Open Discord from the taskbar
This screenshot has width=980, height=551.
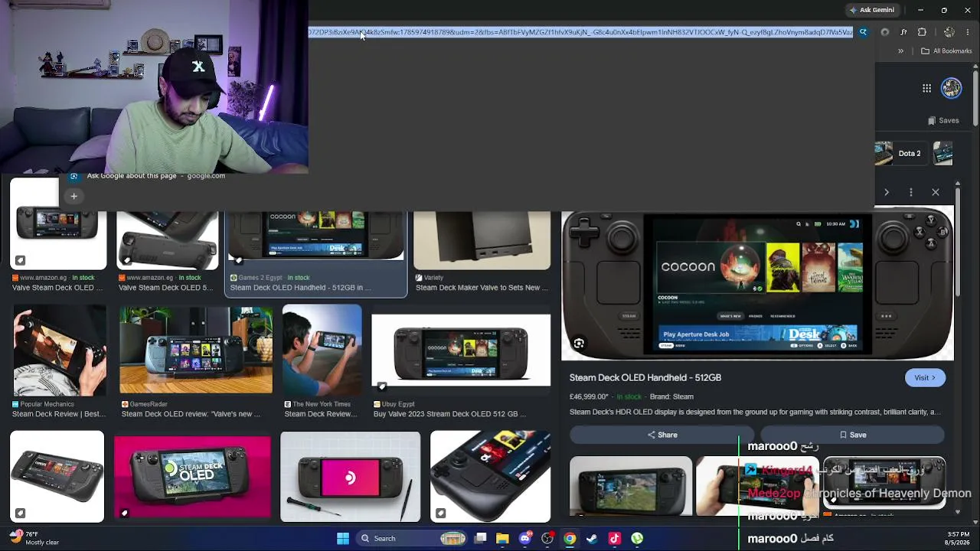coord(524,538)
